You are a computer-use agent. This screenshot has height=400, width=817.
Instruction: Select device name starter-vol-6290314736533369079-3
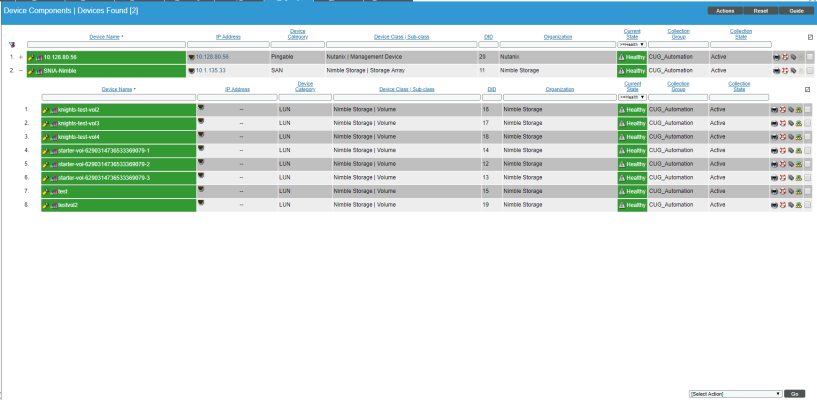coord(104,178)
